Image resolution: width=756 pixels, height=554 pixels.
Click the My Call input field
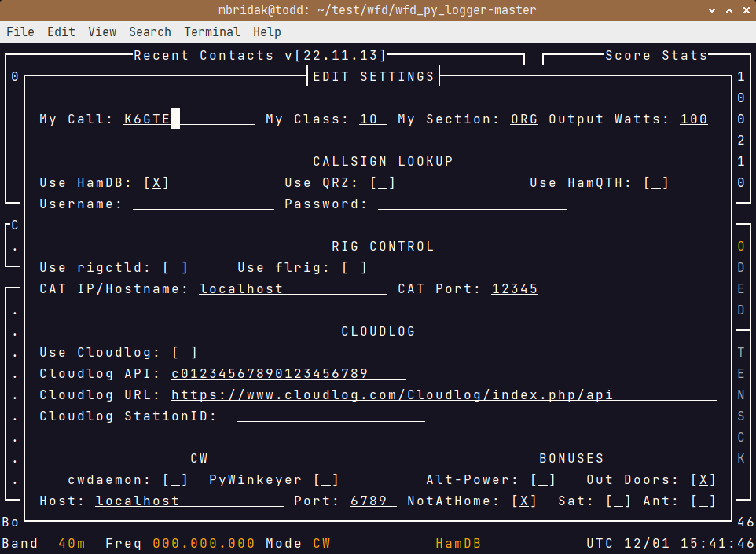tap(189, 119)
